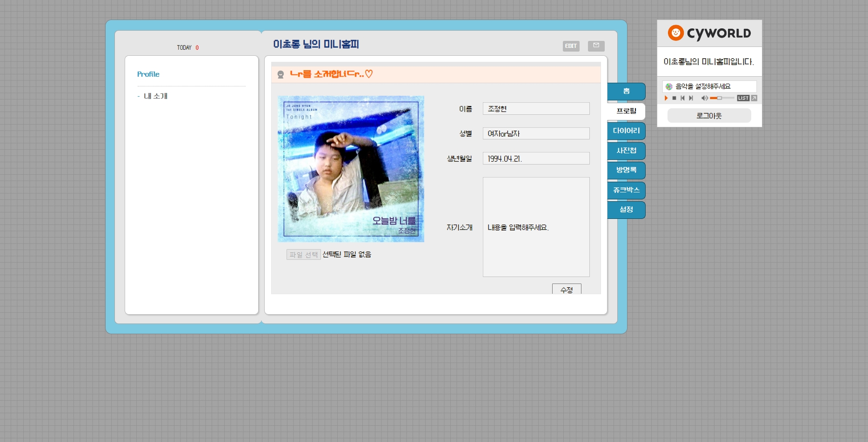Skip to the next track
This screenshot has width=868, height=442.
pyautogui.click(x=691, y=98)
